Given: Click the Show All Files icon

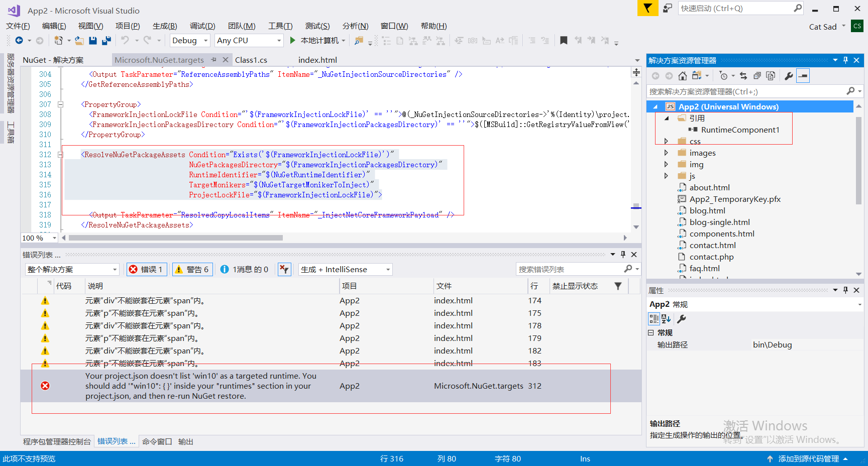Looking at the screenshot, I should [x=771, y=76].
